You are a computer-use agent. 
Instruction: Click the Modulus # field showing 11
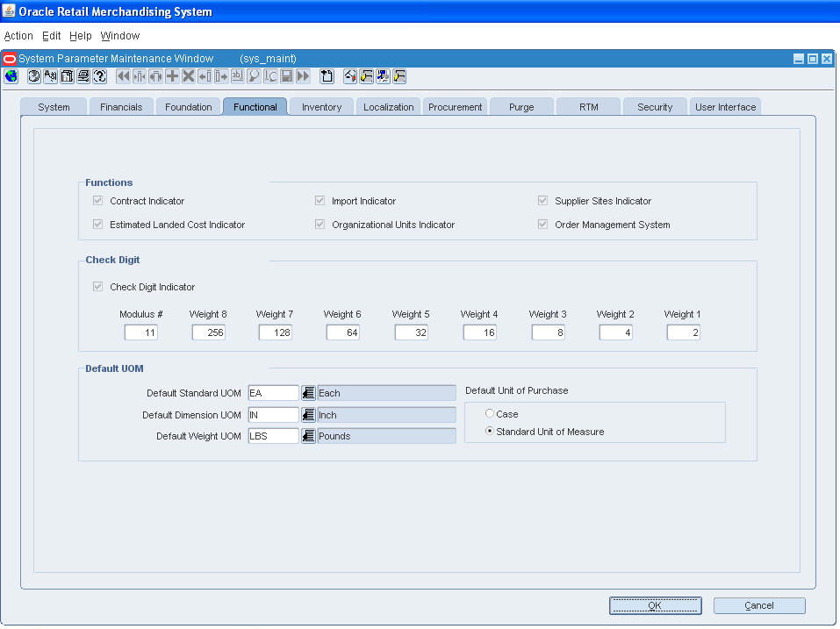tap(141, 332)
